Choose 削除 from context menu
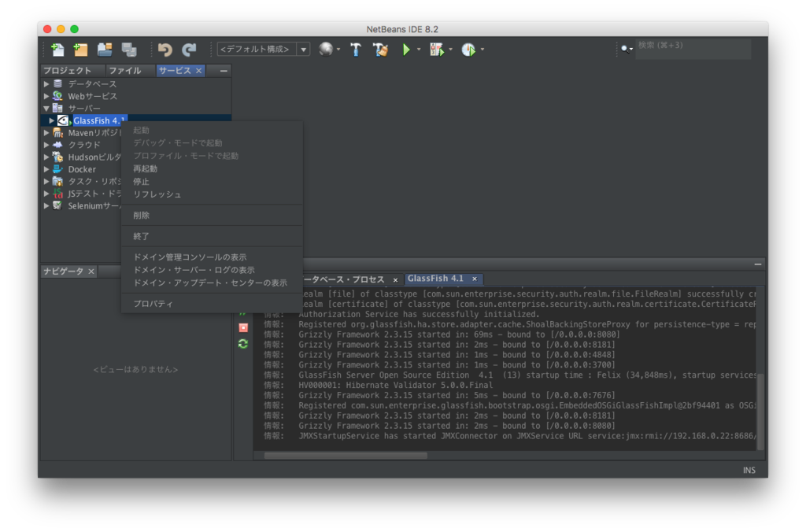This screenshot has width=806, height=532. 212,216
